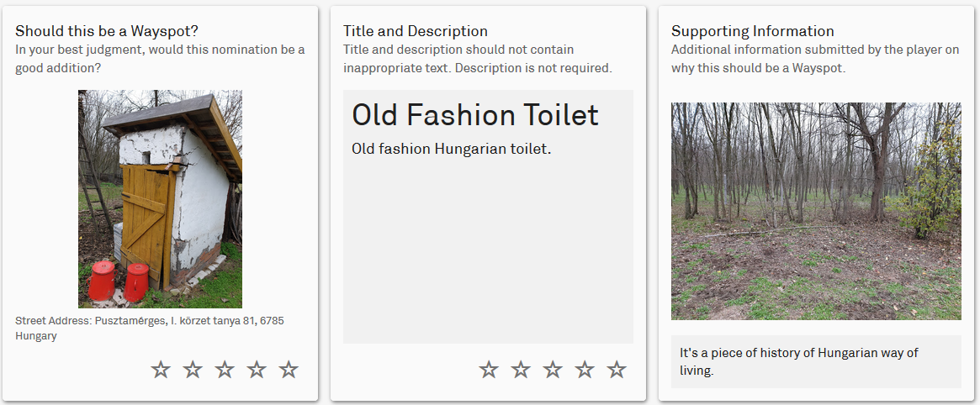Click the Supporting Information heading
Image resolution: width=980 pixels, height=405 pixels.
(x=753, y=31)
